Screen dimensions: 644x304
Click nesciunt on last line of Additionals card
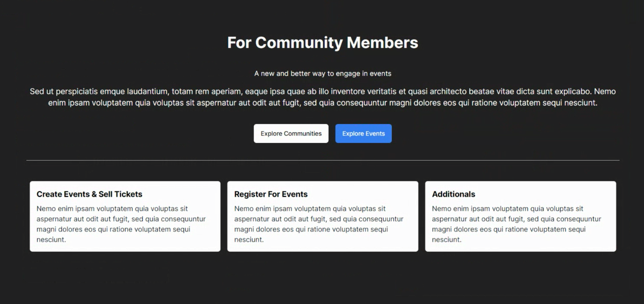coord(446,240)
